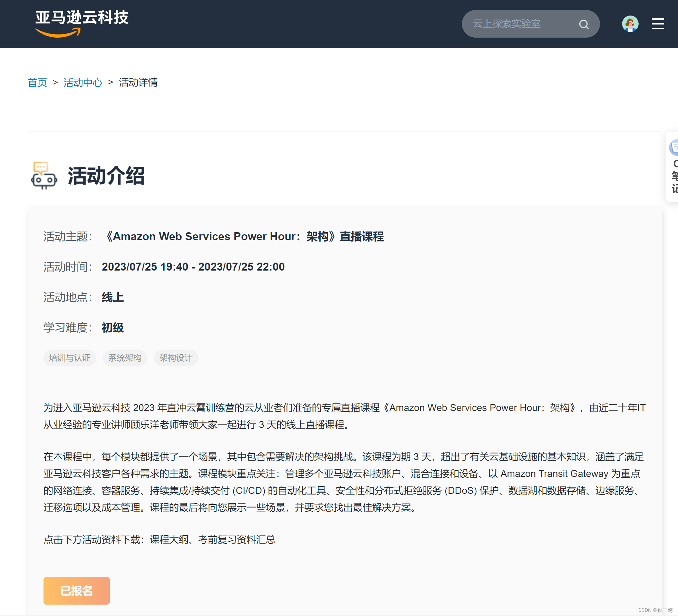Open the floating notes widget icon
Viewport: 678px width, 616px height.
click(x=674, y=148)
